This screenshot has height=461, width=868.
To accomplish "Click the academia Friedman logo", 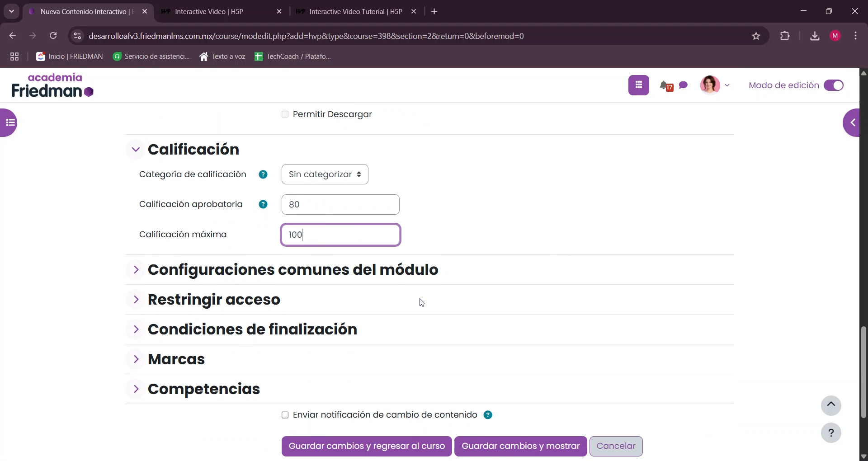I will (x=52, y=85).
